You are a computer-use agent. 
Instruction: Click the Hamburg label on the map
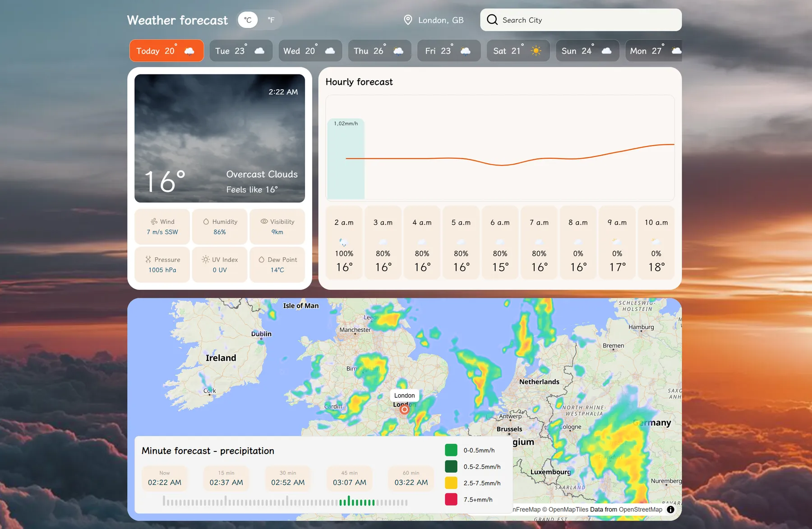641,327
